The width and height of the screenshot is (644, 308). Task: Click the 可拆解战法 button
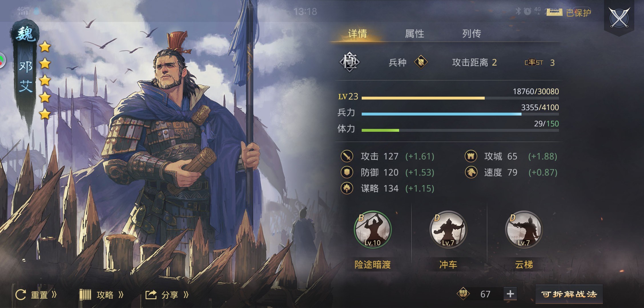click(569, 294)
